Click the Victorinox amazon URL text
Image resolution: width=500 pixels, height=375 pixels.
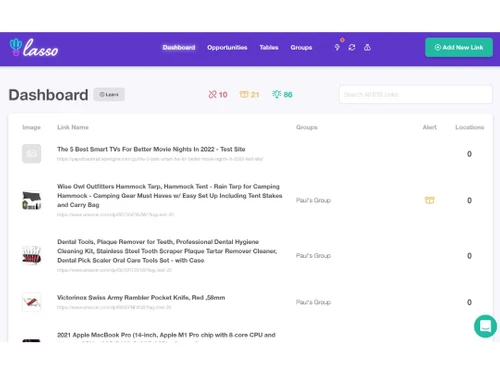pyautogui.click(x=114, y=307)
